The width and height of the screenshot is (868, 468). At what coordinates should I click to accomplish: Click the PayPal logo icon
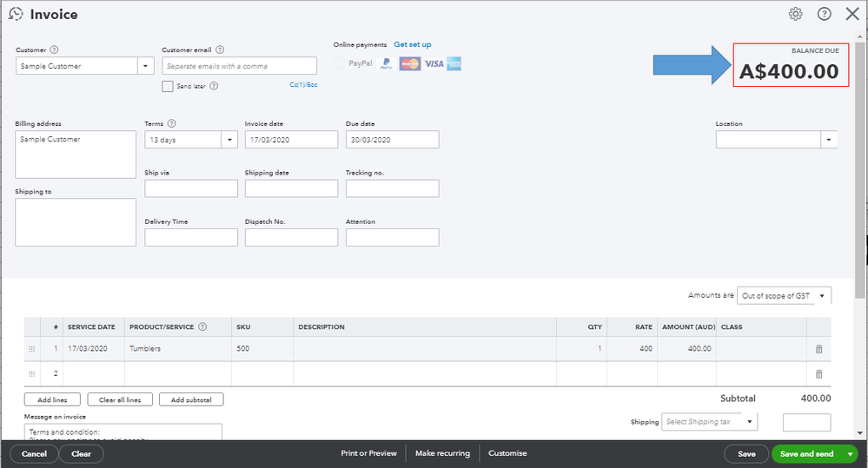pyautogui.click(x=386, y=63)
